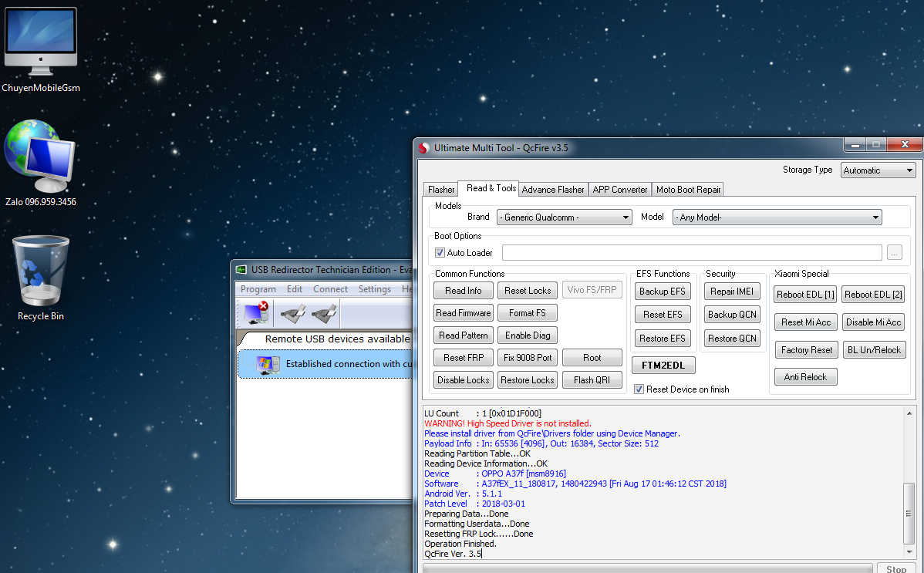Screen dimensions: 924x573
Task: Click the Anti Relock button
Action: click(x=805, y=377)
